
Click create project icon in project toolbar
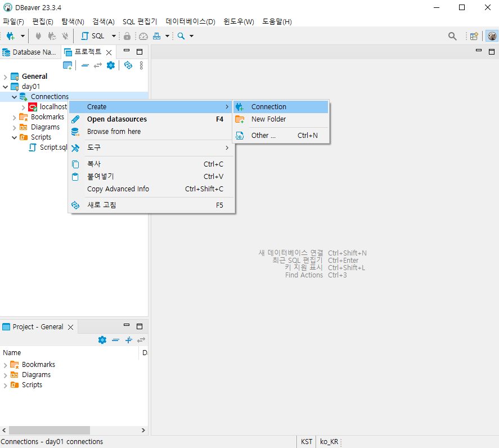click(x=68, y=66)
